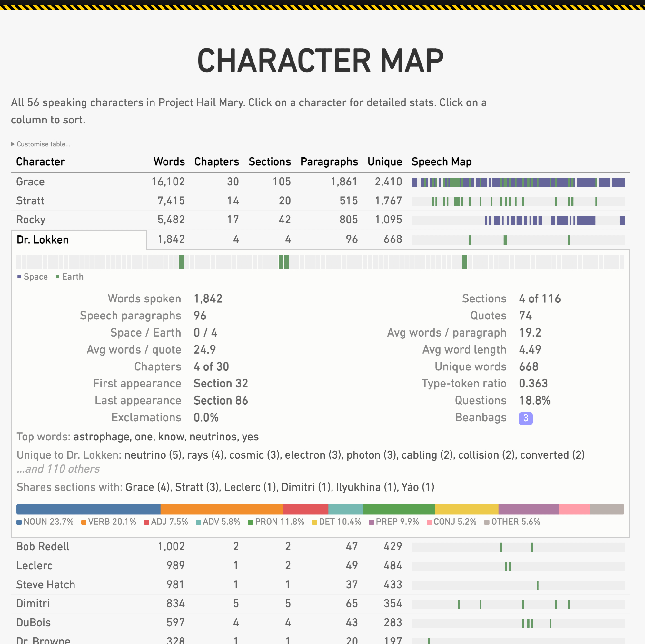Sort by the Paragraphs column header
Image resolution: width=645 pixels, height=644 pixels.
pyautogui.click(x=329, y=162)
